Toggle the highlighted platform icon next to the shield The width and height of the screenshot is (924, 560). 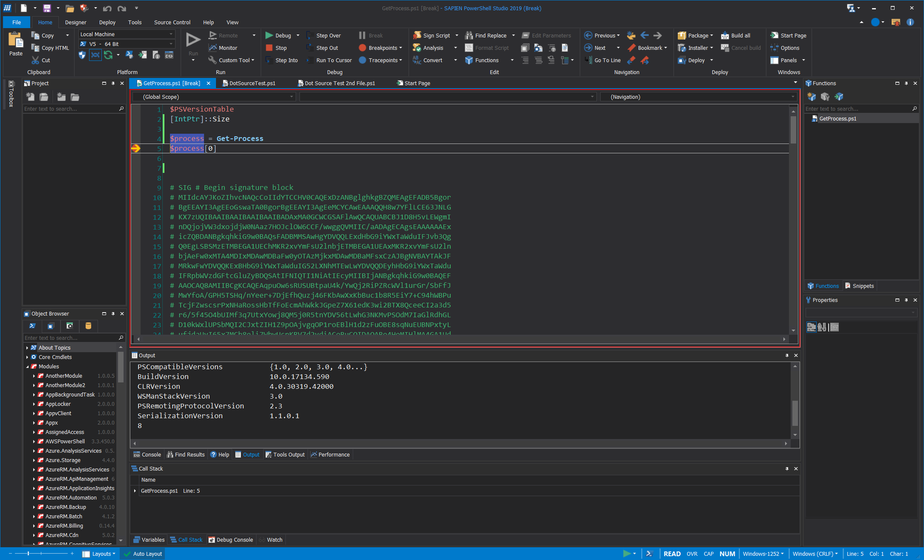pos(95,55)
